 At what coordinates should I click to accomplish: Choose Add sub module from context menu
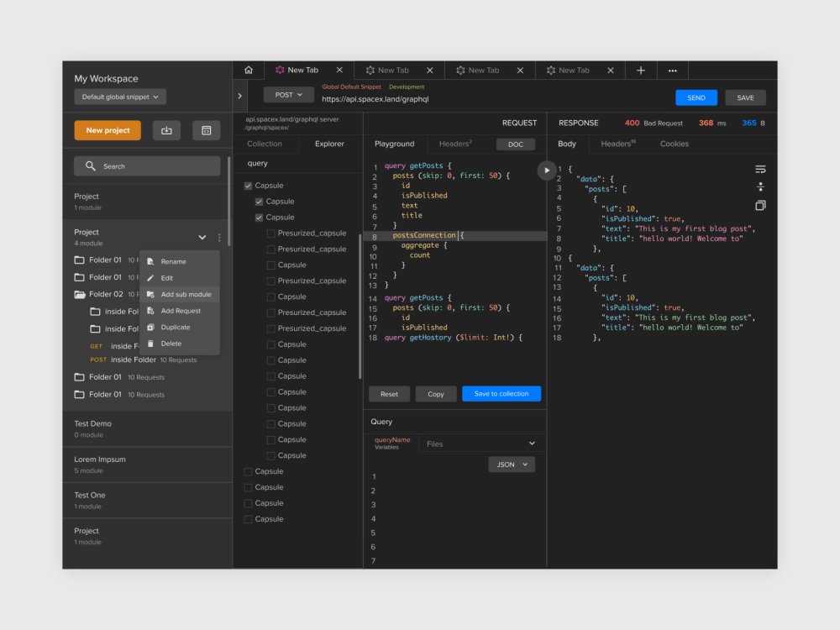(180, 294)
